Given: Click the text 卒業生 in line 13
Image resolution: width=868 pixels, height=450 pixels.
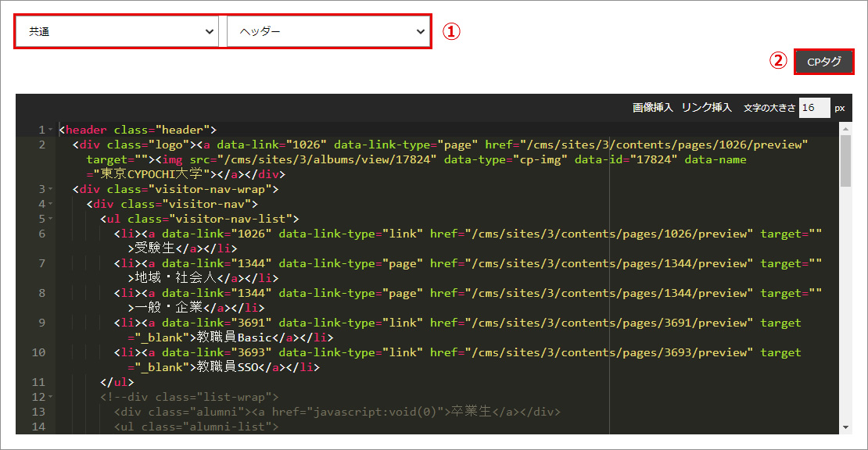Looking at the screenshot, I should (x=471, y=412).
